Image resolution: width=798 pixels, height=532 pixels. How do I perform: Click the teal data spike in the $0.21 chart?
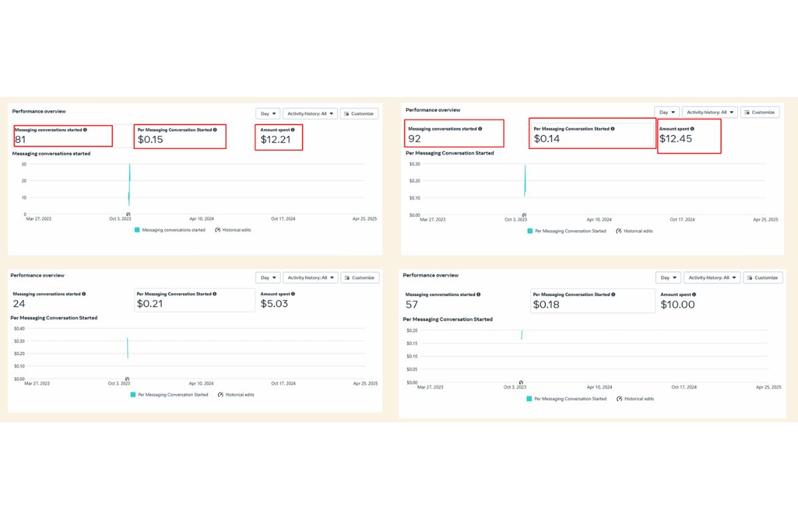coord(127,347)
